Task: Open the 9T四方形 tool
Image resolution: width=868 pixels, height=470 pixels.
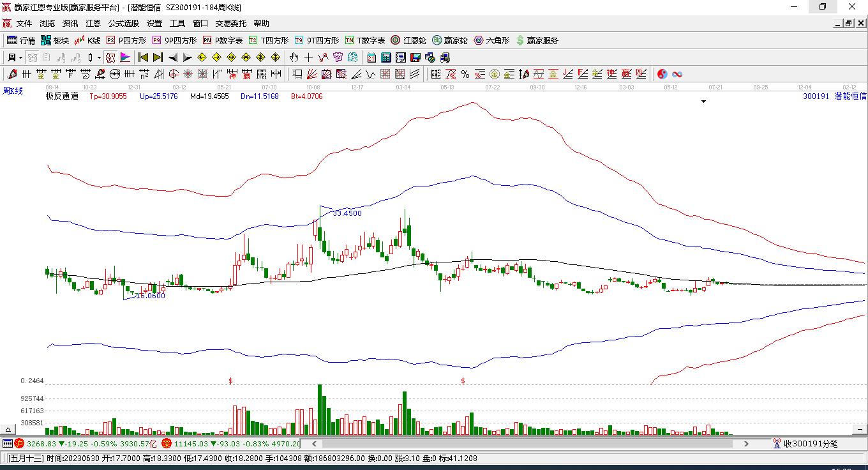Action: [317, 40]
